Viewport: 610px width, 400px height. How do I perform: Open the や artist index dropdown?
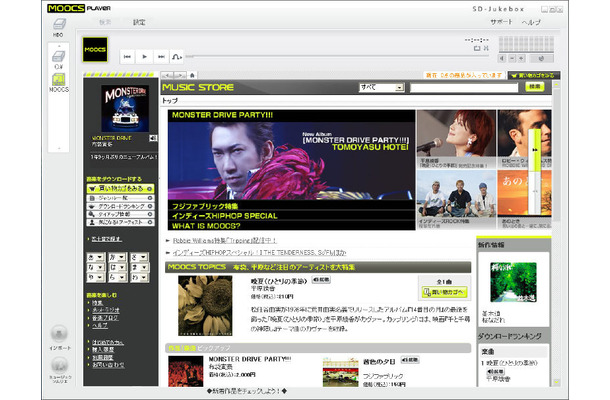[x=95, y=277]
